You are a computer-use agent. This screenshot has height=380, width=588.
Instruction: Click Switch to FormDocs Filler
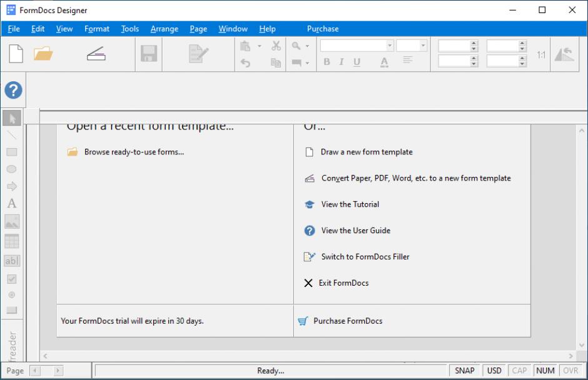365,257
